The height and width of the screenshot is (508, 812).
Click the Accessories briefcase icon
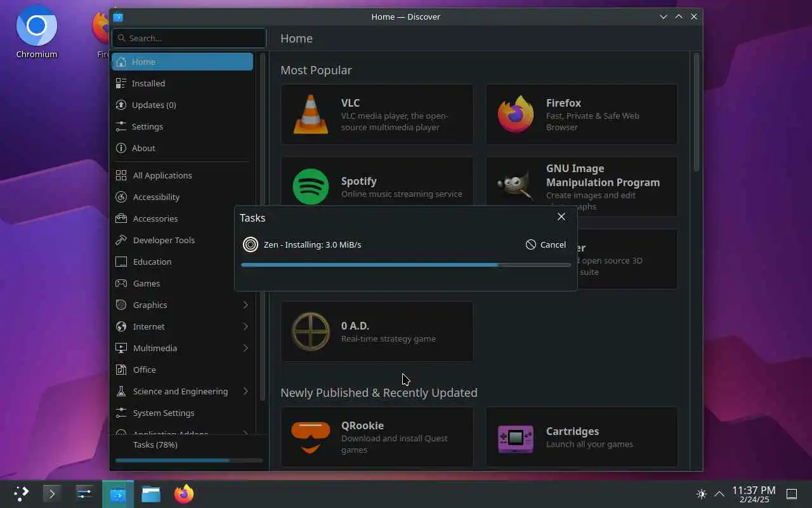click(121, 218)
